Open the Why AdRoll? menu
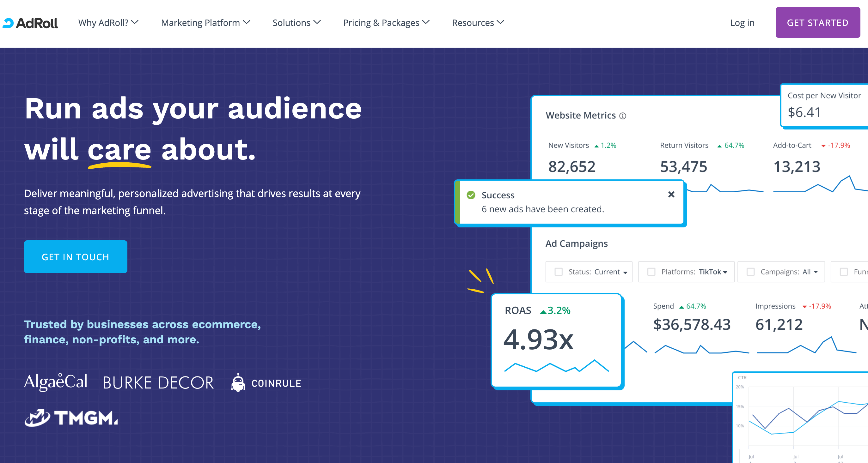Image resolution: width=868 pixels, height=463 pixels. click(x=108, y=22)
